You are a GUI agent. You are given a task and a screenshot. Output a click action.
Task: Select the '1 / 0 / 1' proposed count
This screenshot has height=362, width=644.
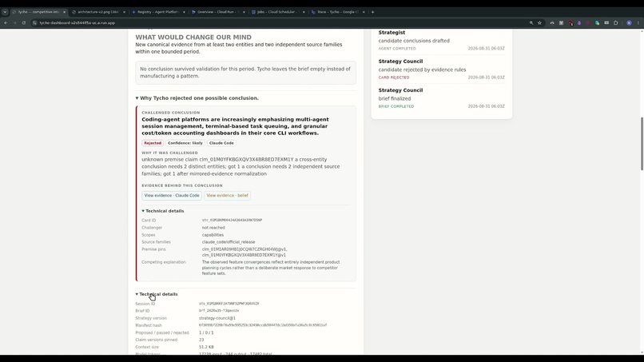(206, 332)
